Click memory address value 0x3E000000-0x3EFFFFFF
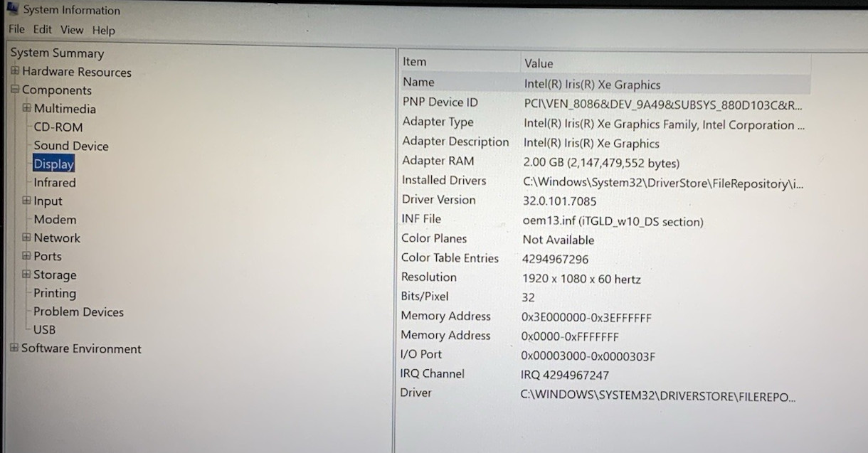This screenshot has height=453, width=868. click(x=586, y=317)
